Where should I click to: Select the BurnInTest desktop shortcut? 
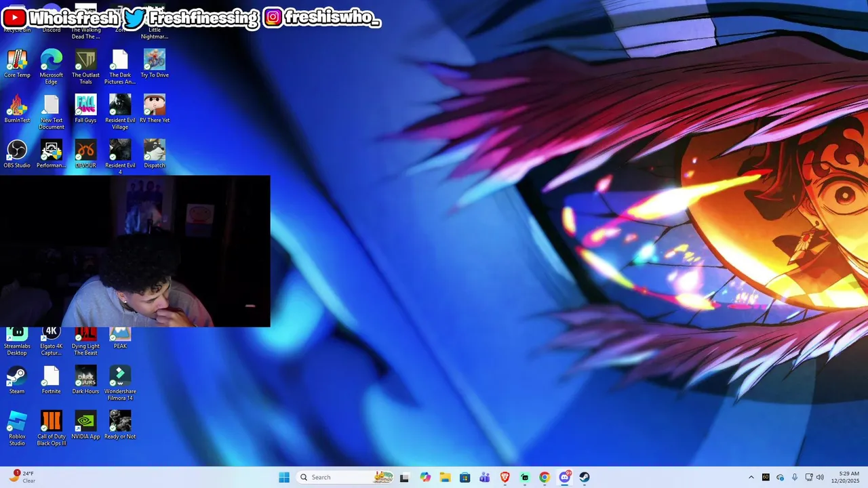(x=17, y=109)
